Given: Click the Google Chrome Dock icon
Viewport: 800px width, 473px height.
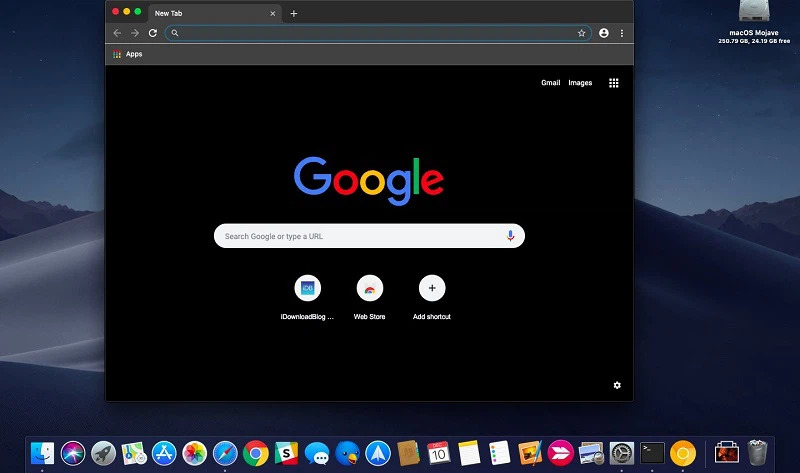Looking at the screenshot, I should pyautogui.click(x=256, y=453).
